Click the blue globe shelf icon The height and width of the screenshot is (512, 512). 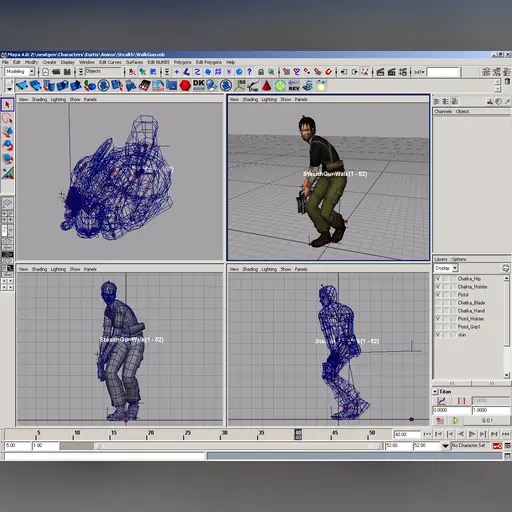point(212,86)
